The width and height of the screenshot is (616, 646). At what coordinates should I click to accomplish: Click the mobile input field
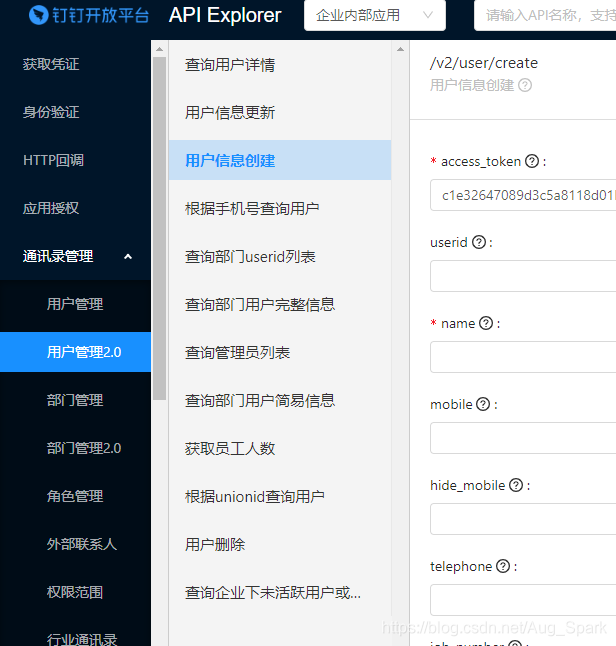pos(523,438)
